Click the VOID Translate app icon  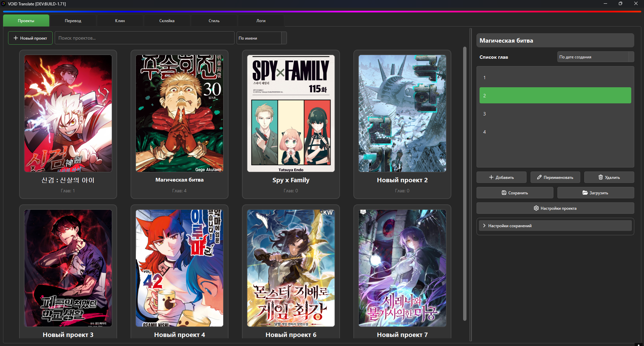click(x=3, y=4)
